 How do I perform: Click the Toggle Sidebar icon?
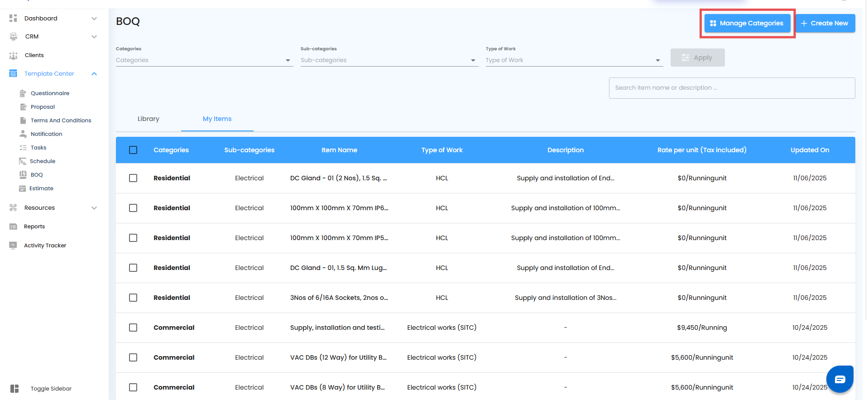coord(14,389)
